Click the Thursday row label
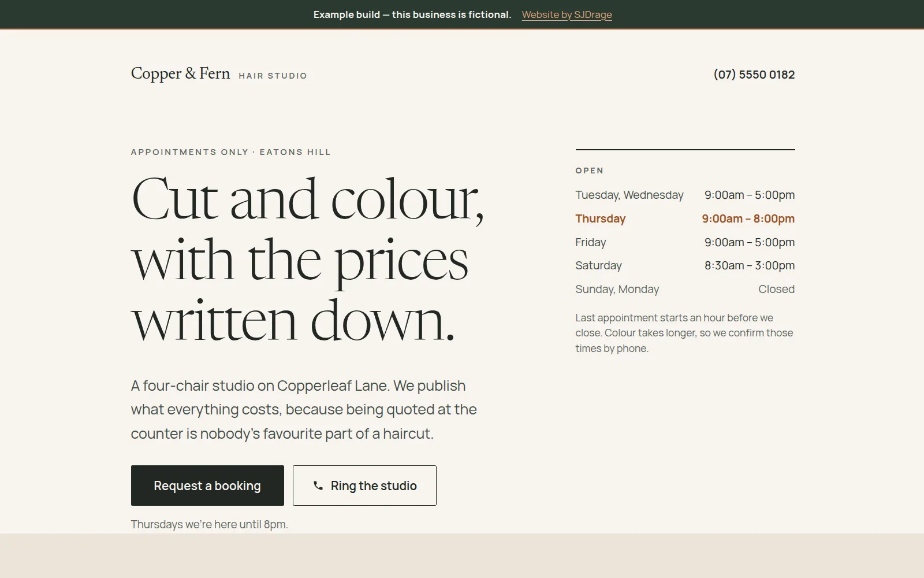The height and width of the screenshot is (578, 924). tap(601, 218)
